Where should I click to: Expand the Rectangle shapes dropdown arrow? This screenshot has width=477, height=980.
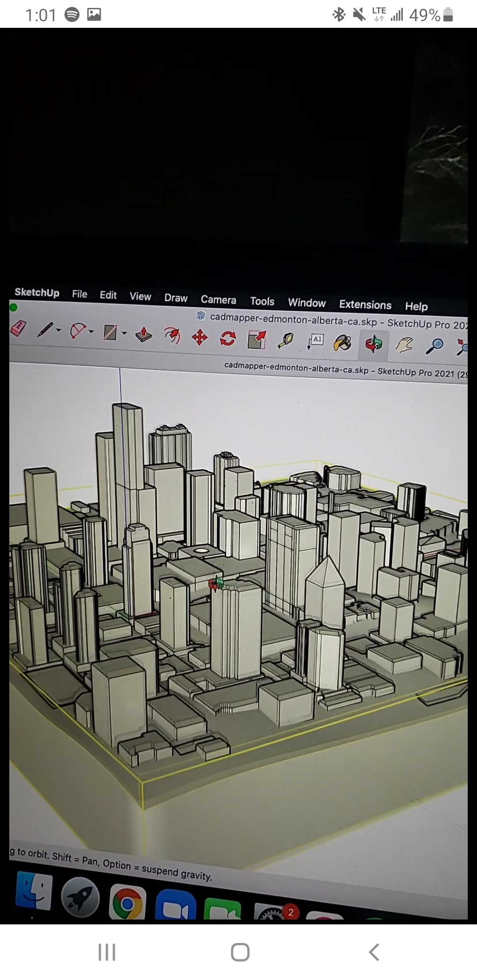(125, 333)
